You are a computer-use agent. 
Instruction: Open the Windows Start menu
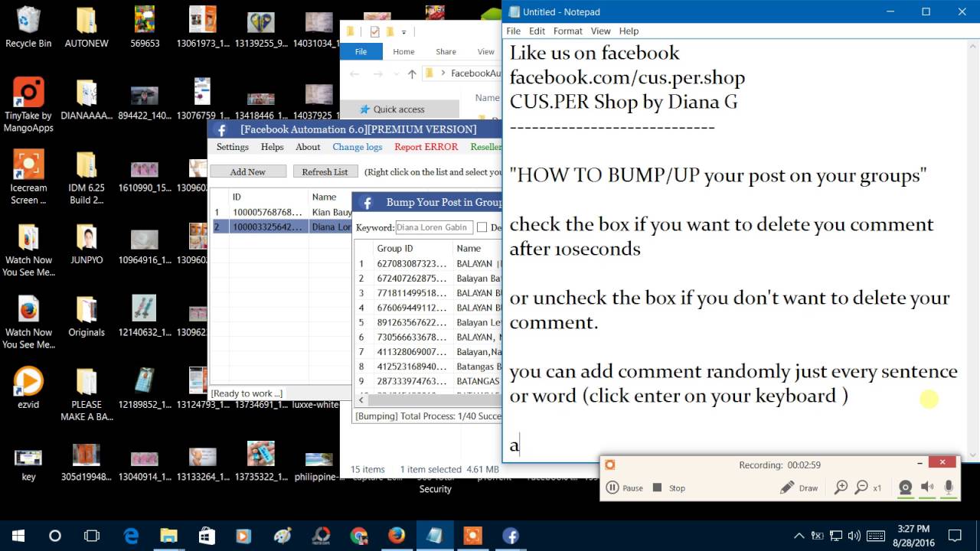18,536
